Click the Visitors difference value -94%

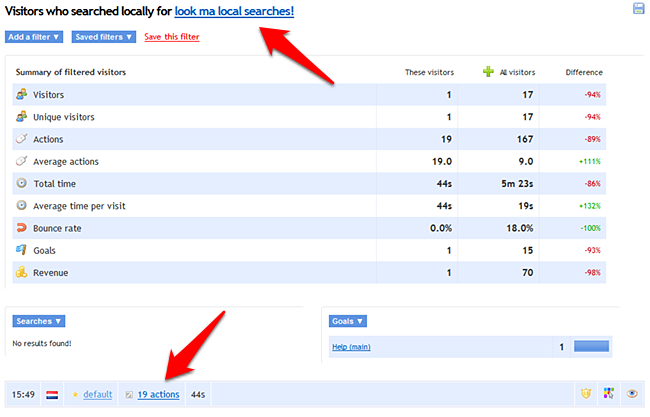tap(592, 95)
